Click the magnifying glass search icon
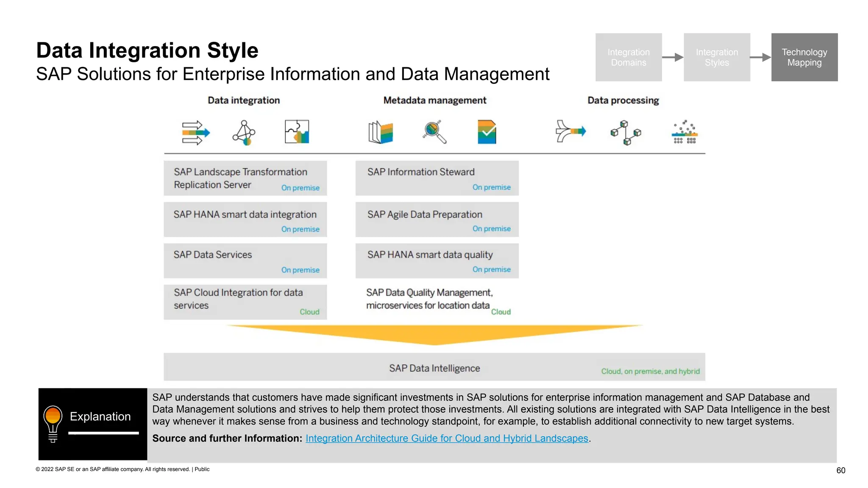This screenshot has width=868, height=488. [x=434, y=132]
